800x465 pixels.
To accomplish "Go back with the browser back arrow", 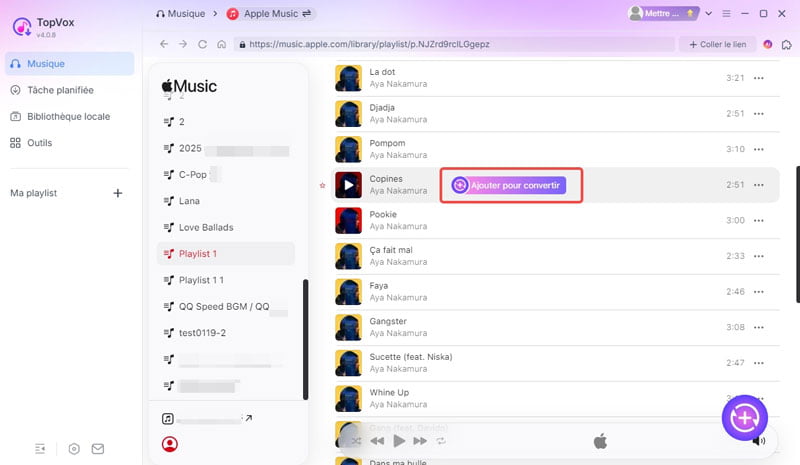I will (164, 44).
